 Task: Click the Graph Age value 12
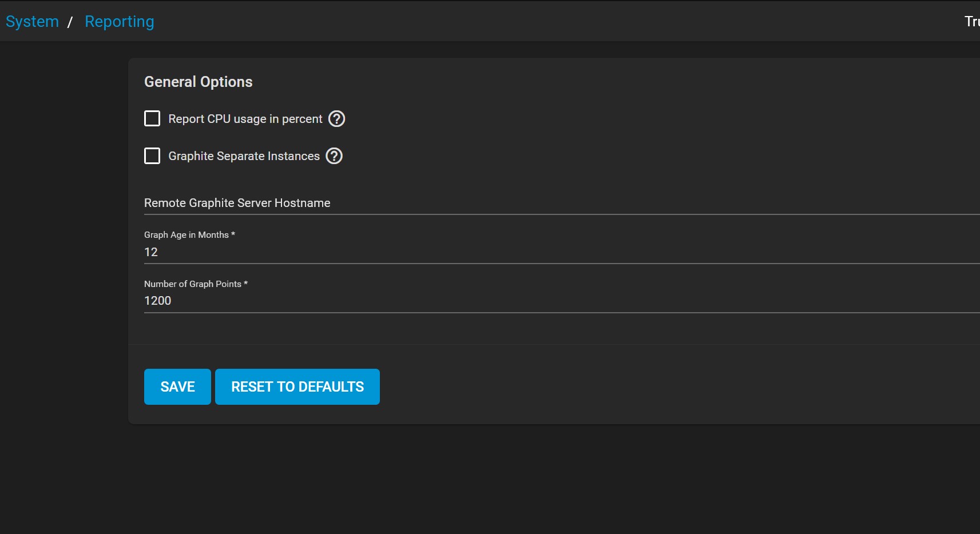coord(151,252)
